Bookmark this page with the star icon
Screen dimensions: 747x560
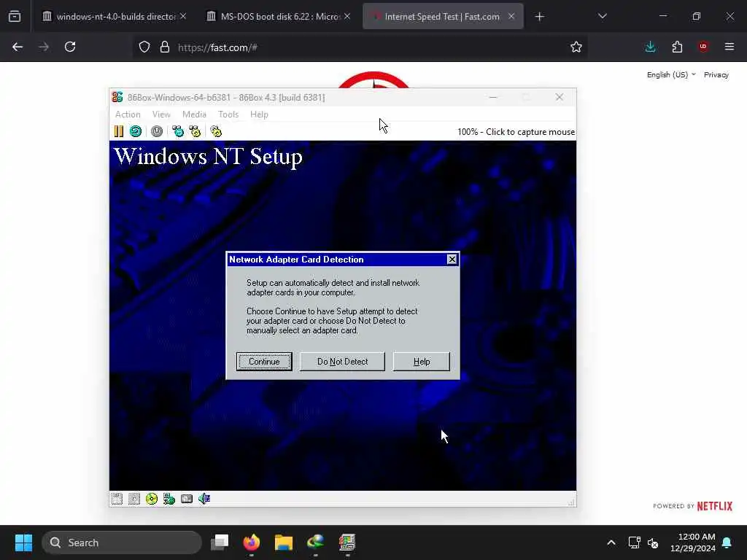pos(576,47)
